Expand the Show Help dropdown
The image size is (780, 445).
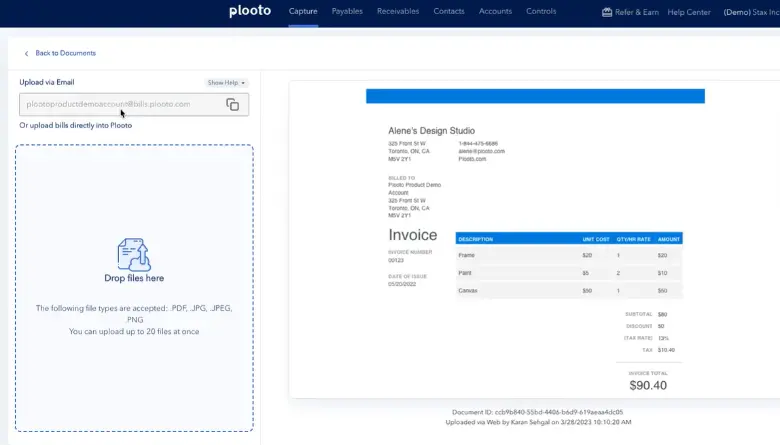(x=226, y=83)
